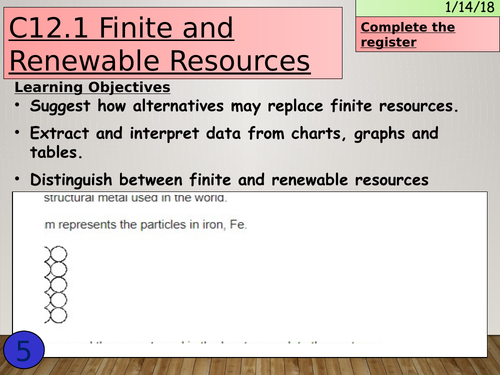The height and width of the screenshot is (375, 500).
Task: Click the 'Distinguish between finite and renewable' objective
Action: 229,180
